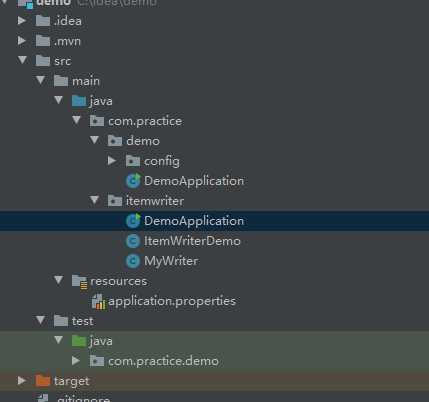This screenshot has height=402, width=429.
Task: Expand the .idea folder arrow
Action: pos(22,21)
